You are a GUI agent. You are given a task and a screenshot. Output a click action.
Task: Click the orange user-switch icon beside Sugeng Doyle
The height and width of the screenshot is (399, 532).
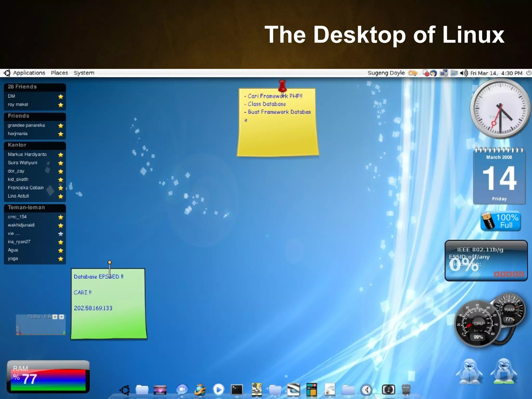413,73
